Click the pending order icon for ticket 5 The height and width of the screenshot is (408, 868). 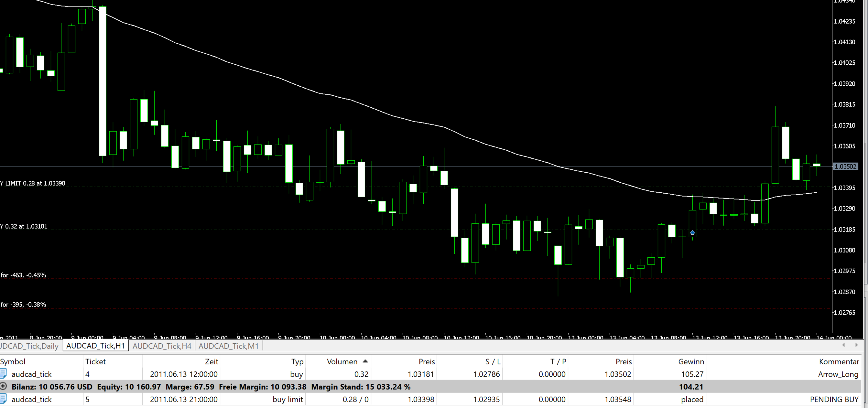(3, 399)
